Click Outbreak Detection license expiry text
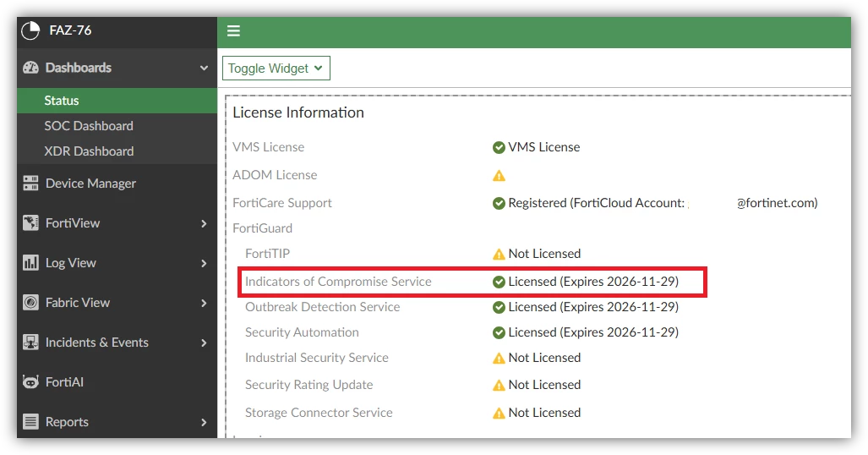This screenshot has height=455, width=868. point(593,307)
